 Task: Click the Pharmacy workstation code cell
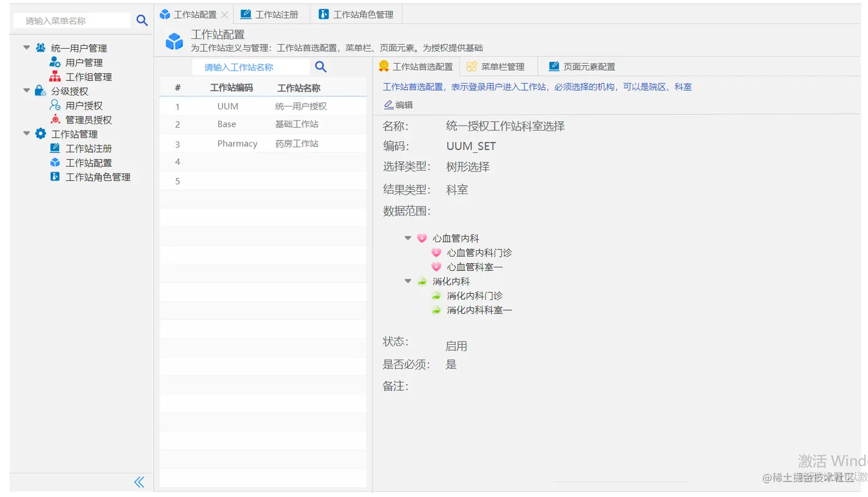(237, 143)
